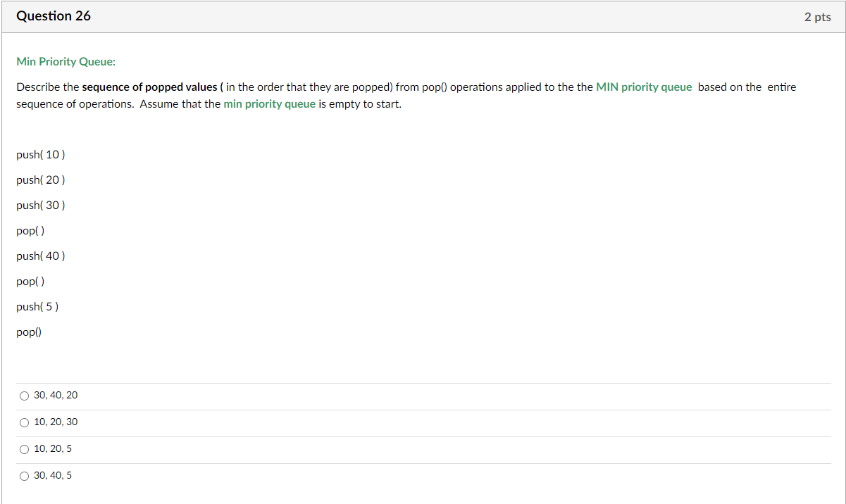This screenshot has width=846, height=504.
Task: Click the "push( 10 )" line
Action: coord(40,154)
